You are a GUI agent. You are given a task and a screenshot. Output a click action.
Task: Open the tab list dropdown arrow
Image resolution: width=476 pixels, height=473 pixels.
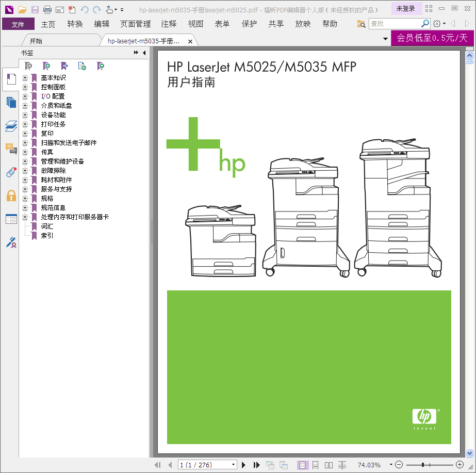[x=386, y=39]
